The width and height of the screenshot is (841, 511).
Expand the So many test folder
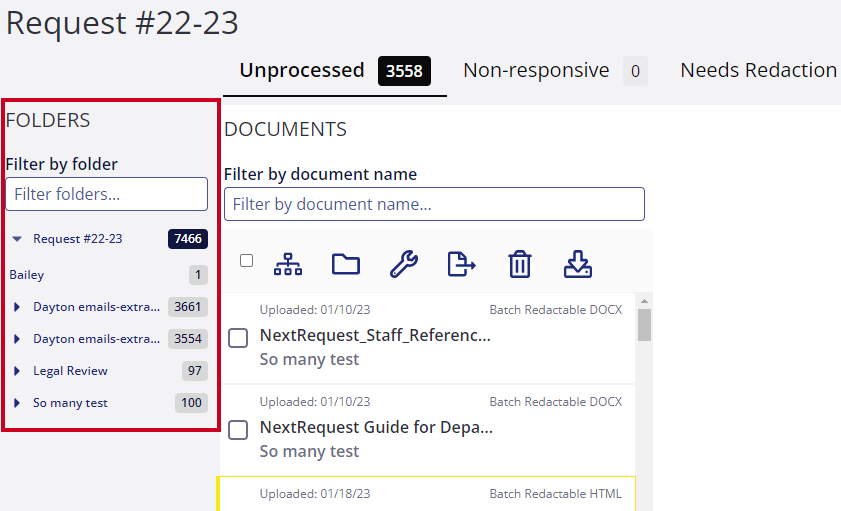pos(17,403)
